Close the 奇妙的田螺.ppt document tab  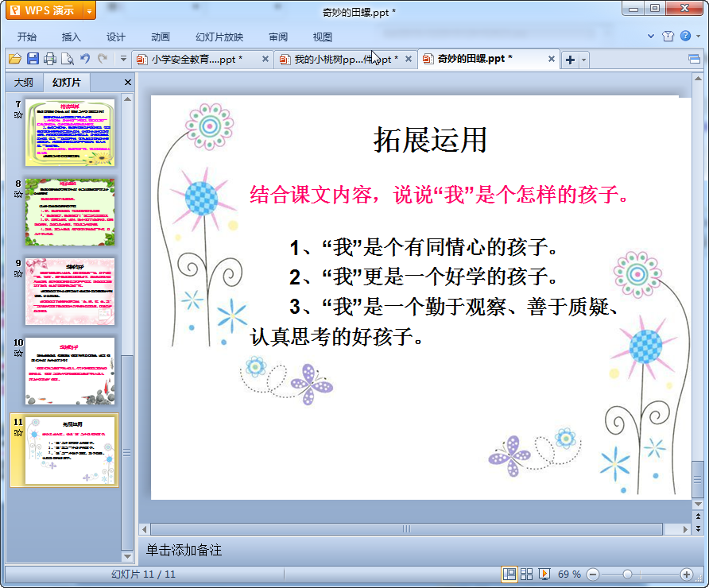click(551, 60)
